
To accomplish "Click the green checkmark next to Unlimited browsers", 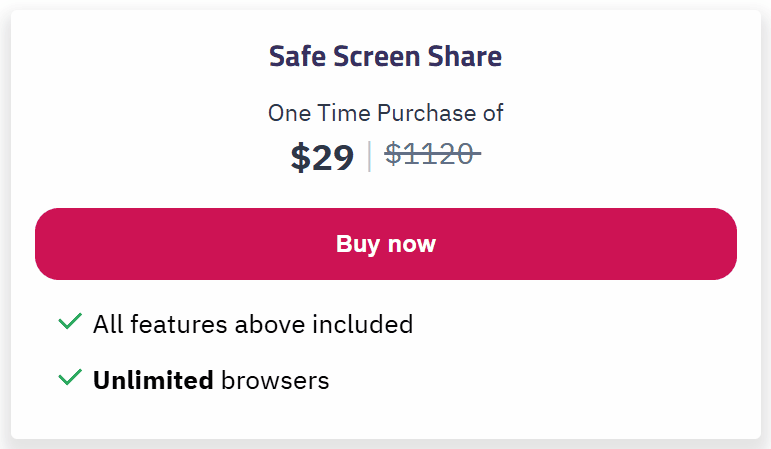I will (69, 378).
